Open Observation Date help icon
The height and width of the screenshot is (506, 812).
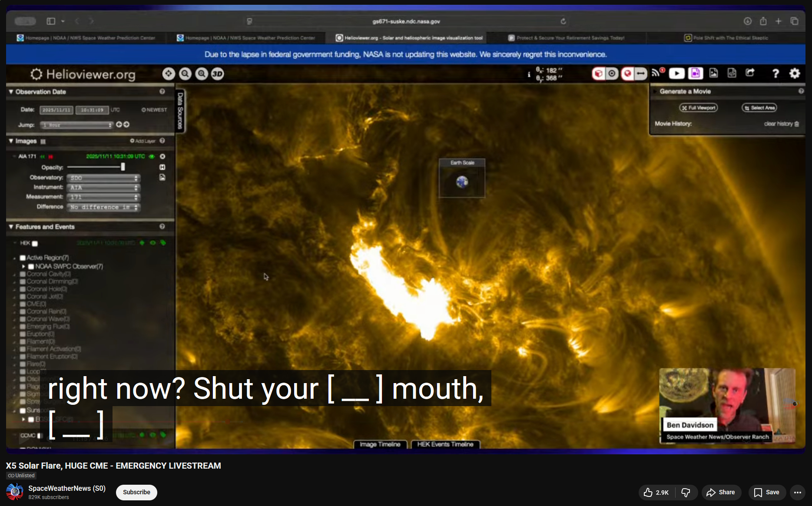(162, 92)
